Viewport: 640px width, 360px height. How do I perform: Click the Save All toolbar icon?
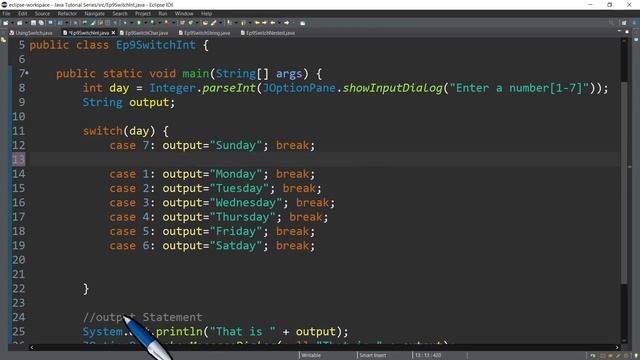(x=41, y=23)
